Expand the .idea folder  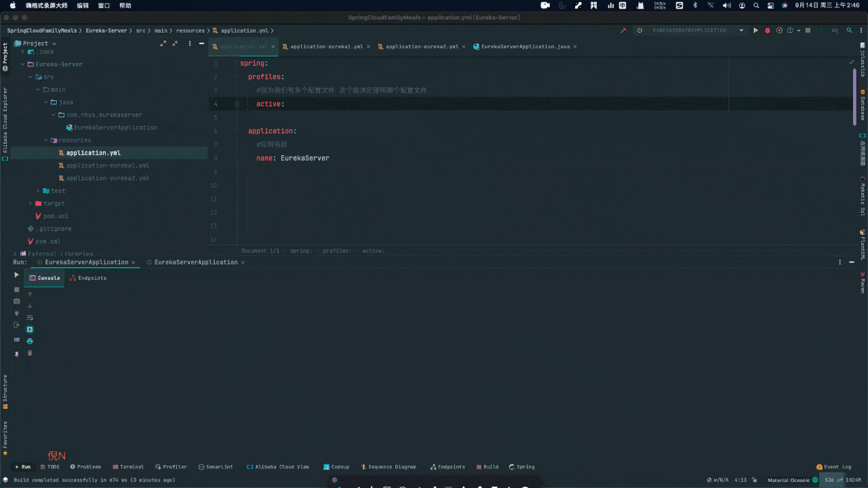pos(22,52)
